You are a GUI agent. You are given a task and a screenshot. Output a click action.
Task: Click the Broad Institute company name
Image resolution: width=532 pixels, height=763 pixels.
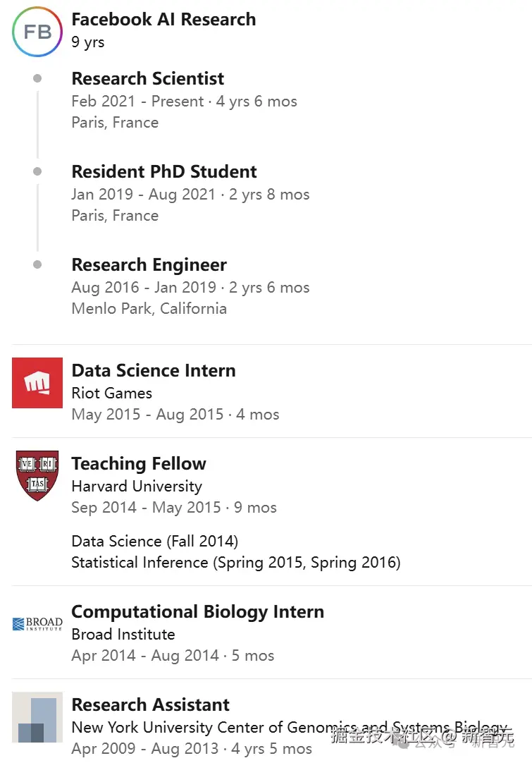[123, 634]
